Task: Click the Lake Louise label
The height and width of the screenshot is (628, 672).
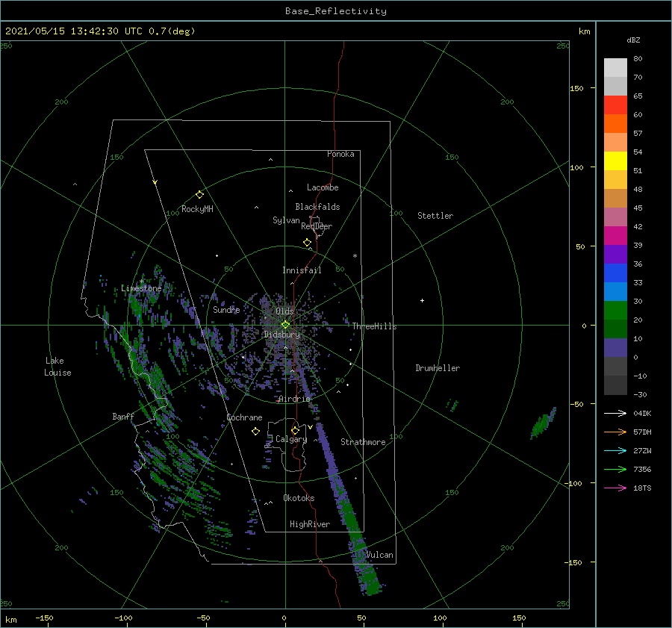Action: point(57,367)
